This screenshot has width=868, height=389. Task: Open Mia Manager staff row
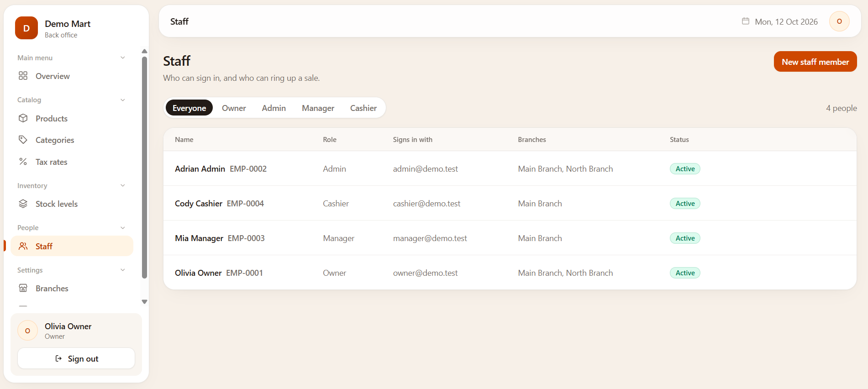tap(510, 238)
